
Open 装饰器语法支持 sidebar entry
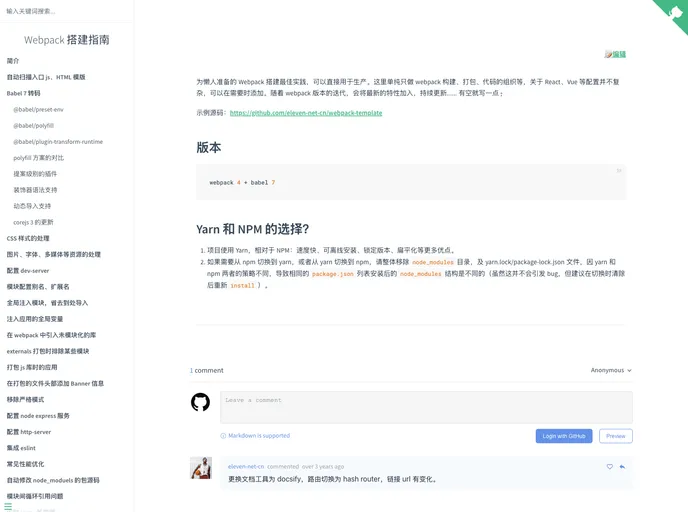[x=35, y=190]
